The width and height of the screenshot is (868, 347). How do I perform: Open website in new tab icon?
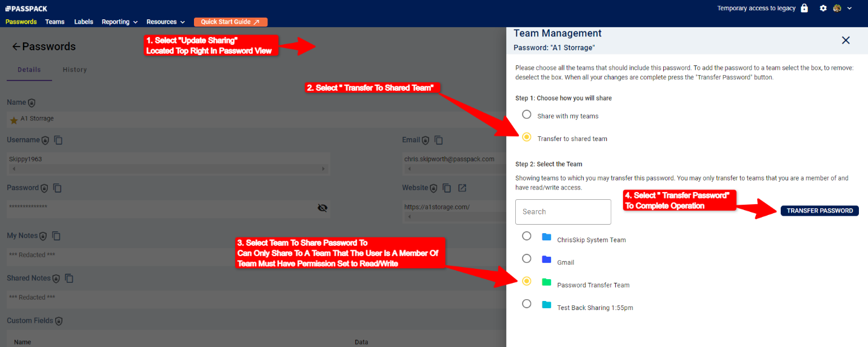pyautogui.click(x=462, y=188)
